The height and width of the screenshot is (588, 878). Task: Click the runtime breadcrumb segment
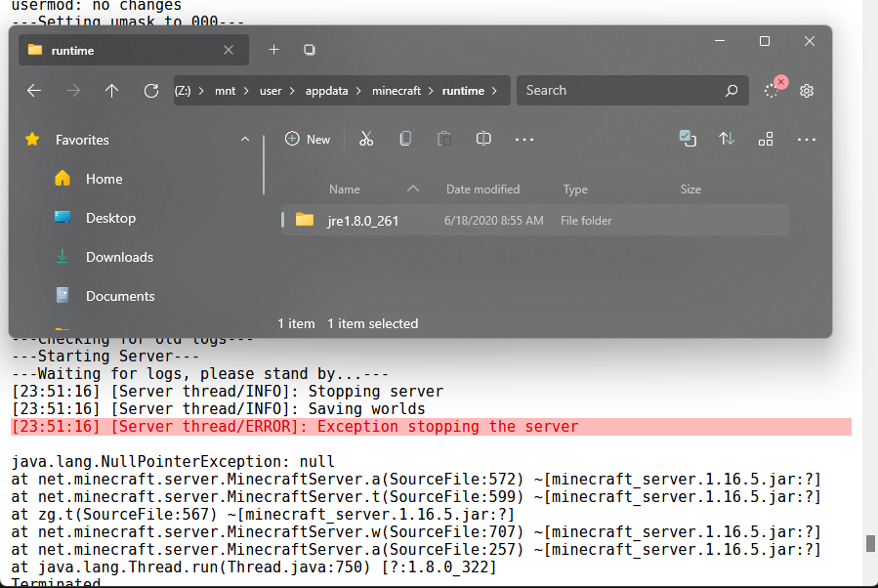[x=463, y=91]
